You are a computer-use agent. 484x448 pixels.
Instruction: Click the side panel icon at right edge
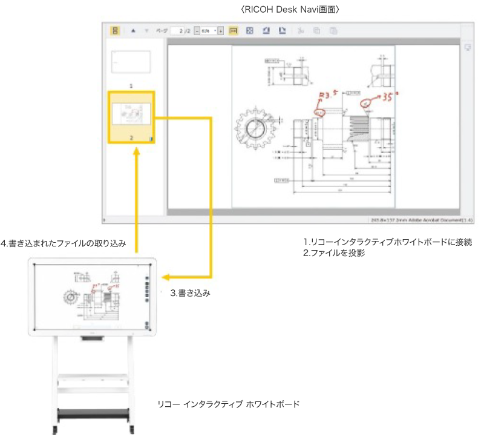pos(468,47)
